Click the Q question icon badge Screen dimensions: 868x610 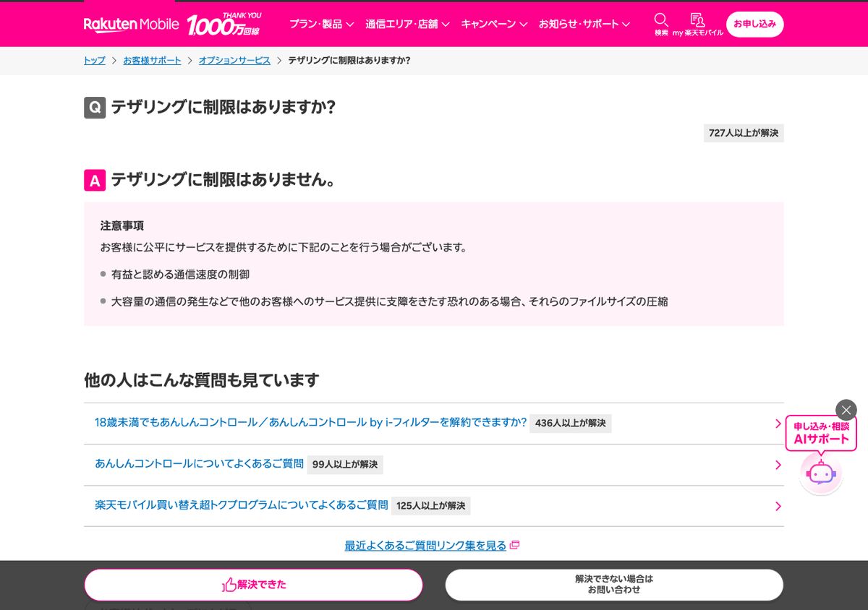(95, 108)
